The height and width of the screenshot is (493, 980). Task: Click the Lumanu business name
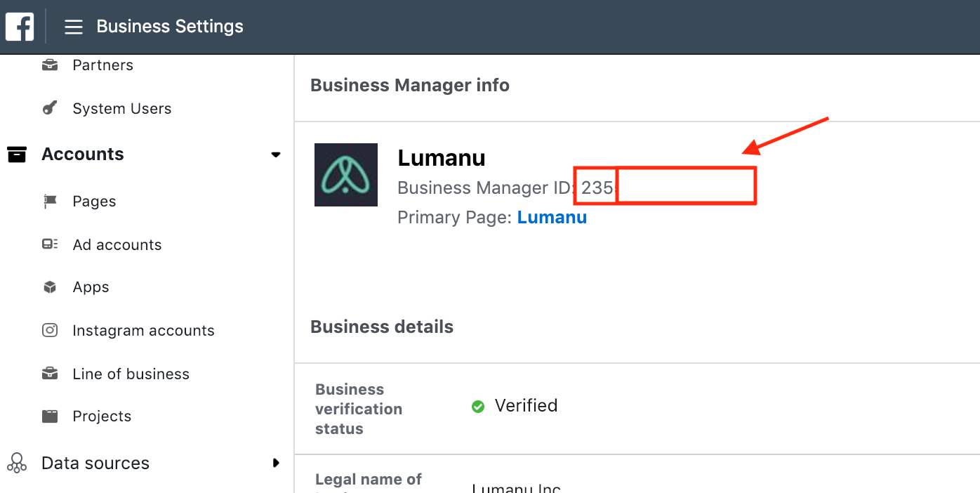[442, 158]
